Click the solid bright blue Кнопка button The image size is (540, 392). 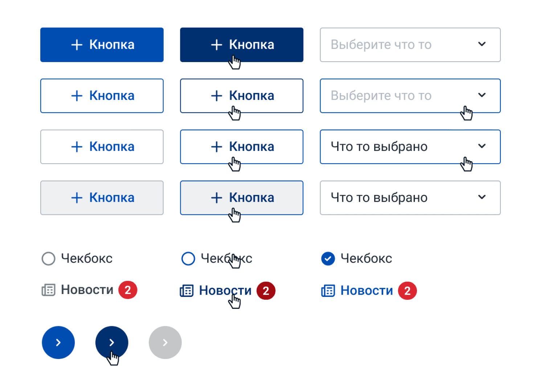(x=102, y=45)
